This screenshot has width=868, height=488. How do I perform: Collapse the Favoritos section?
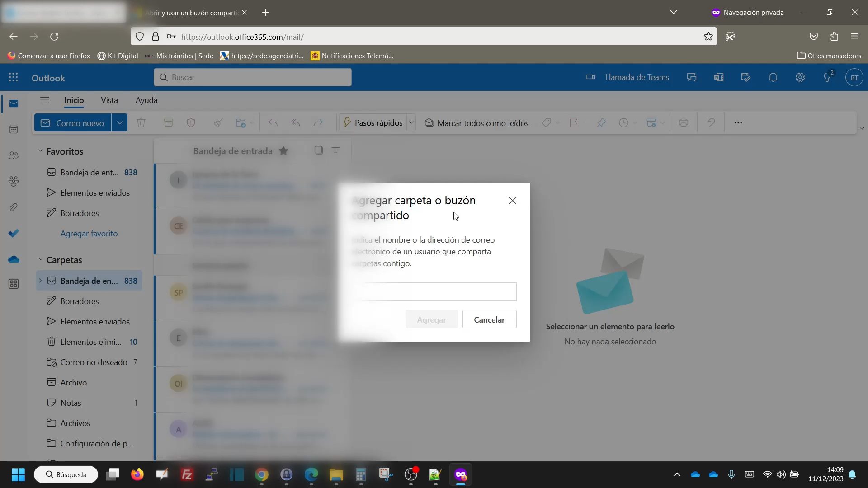(40, 151)
